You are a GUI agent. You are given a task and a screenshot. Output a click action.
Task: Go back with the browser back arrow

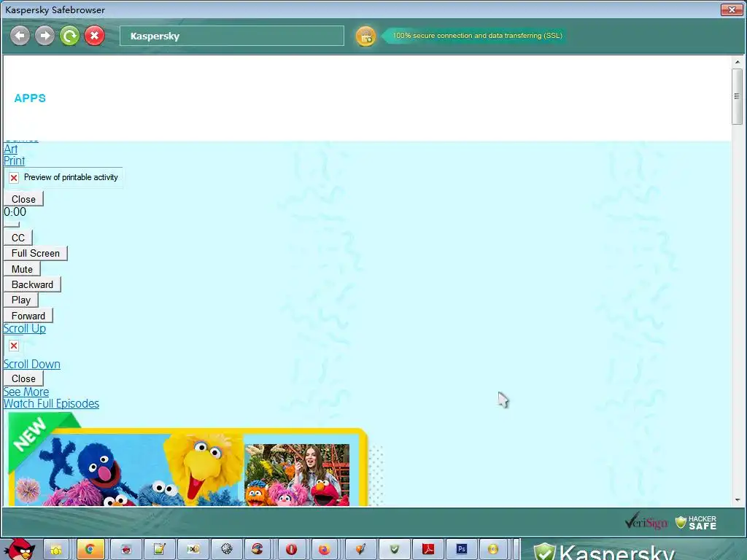[20, 36]
